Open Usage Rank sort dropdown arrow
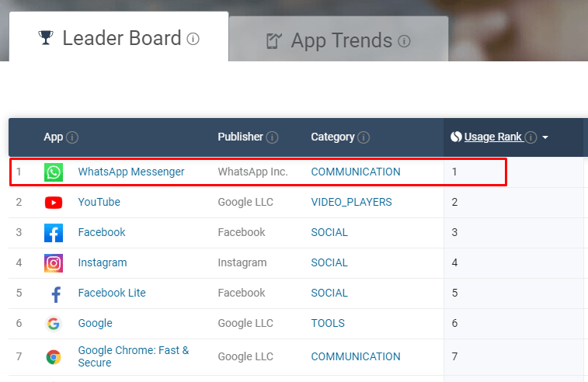588x382 pixels. pos(545,137)
